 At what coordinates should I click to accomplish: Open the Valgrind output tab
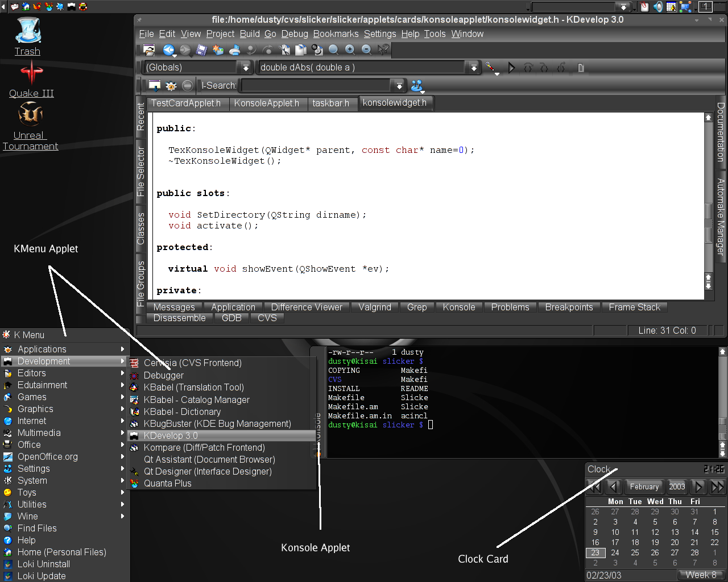pos(375,307)
